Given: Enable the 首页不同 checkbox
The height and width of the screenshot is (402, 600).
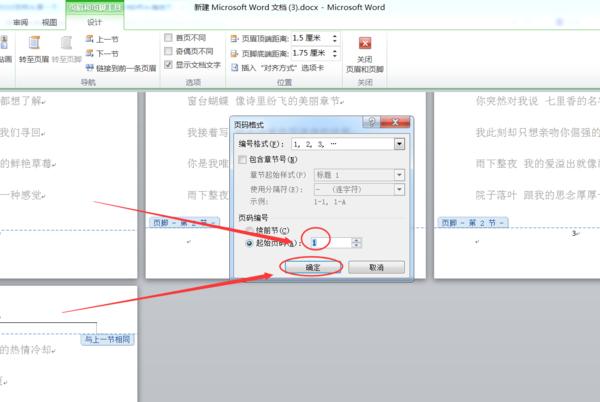Looking at the screenshot, I should tap(168, 37).
